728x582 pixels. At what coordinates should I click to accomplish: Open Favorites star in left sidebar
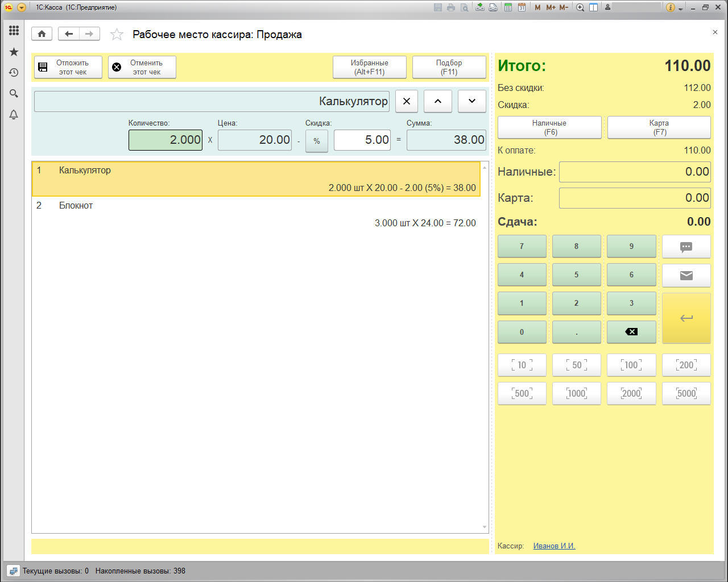tap(14, 52)
